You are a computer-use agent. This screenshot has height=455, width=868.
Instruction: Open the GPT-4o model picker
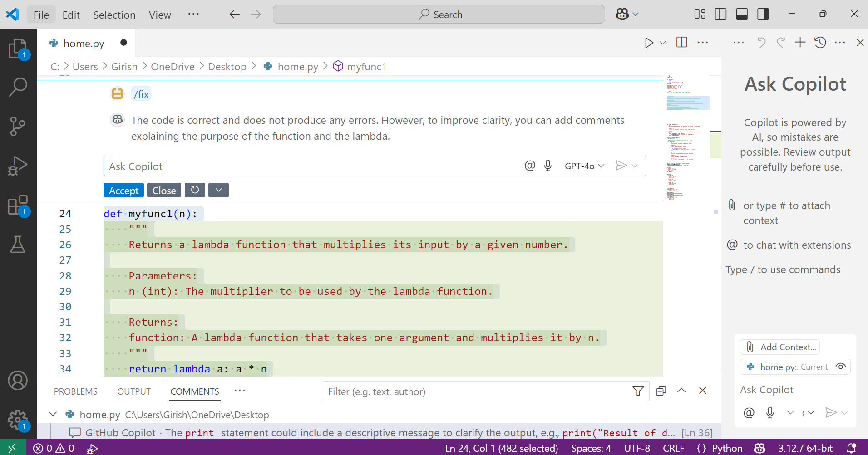tap(584, 166)
